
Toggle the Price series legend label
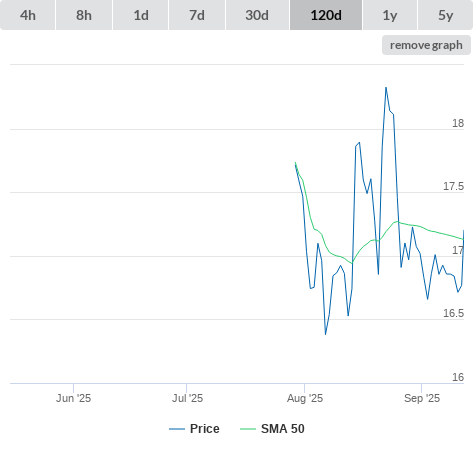(205, 429)
